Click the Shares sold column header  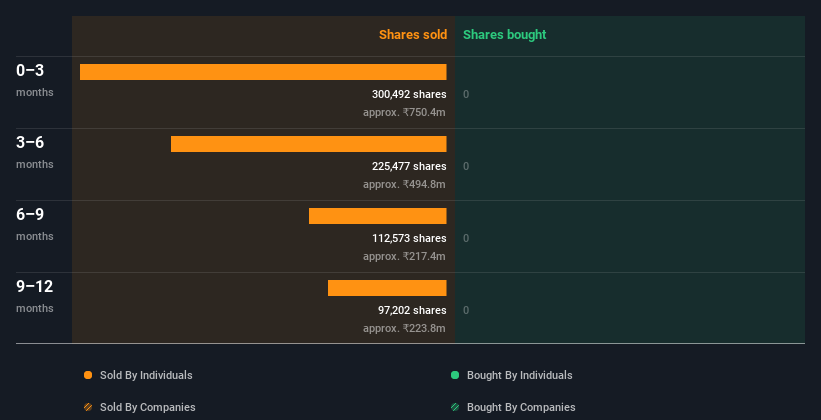(413, 35)
